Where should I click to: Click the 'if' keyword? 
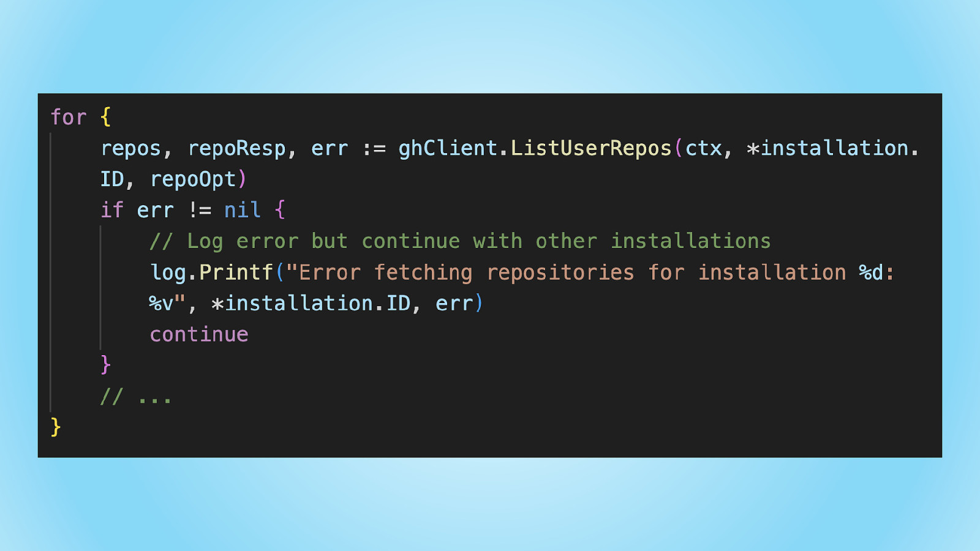tap(112, 210)
